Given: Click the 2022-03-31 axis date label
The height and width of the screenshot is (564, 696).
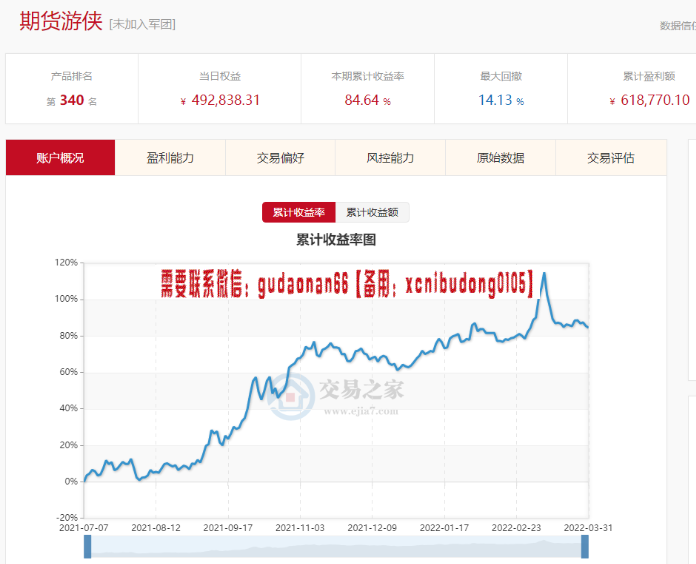Looking at the screenshot, I should coord(588,528).
